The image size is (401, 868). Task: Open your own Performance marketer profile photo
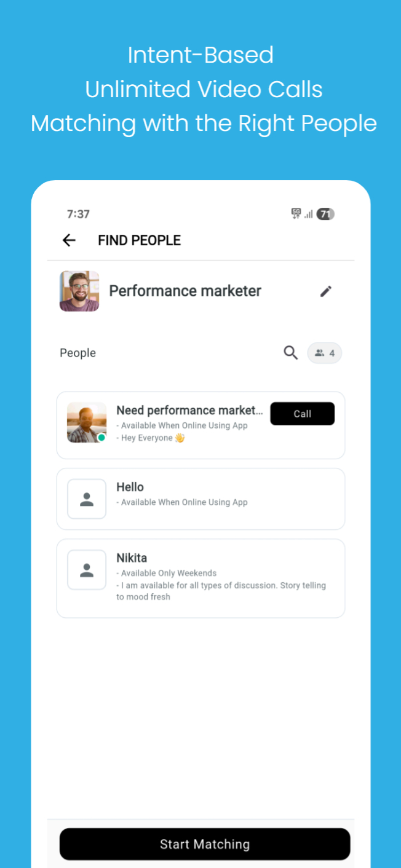tap(79, 291)
